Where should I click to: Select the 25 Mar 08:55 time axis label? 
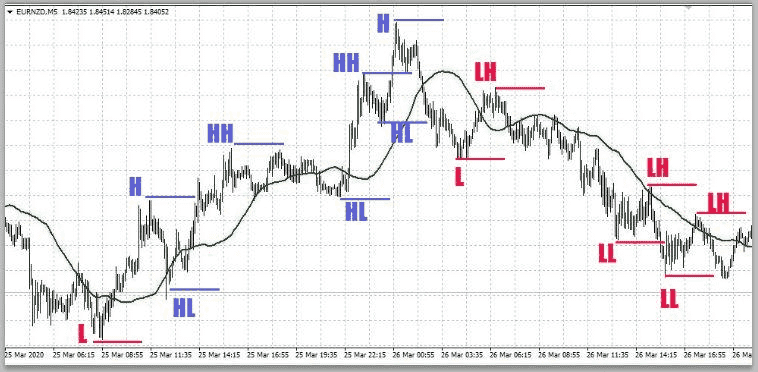pos(122,355)
